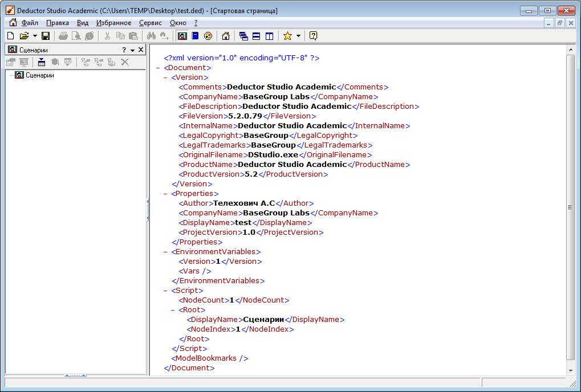Cascade windows with the toolbar icon
This screenshot has height=392, width=581.
pos(243,36)
